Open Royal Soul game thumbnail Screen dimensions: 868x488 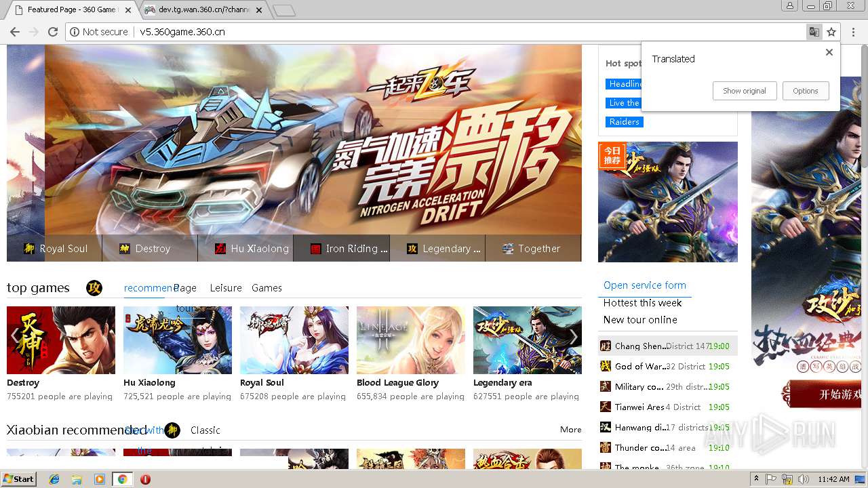(294, 340)
